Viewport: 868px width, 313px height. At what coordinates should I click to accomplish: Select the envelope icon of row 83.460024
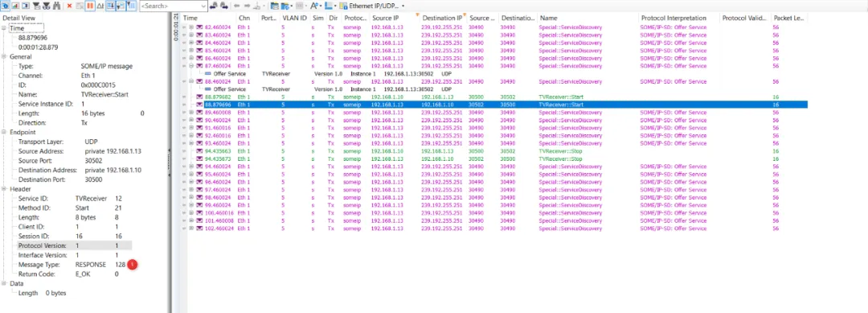pos(199,35)
